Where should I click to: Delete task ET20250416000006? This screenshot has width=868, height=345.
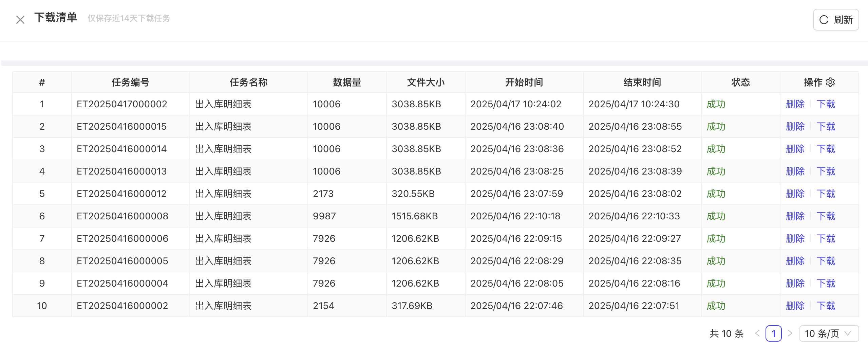(795, 238)
